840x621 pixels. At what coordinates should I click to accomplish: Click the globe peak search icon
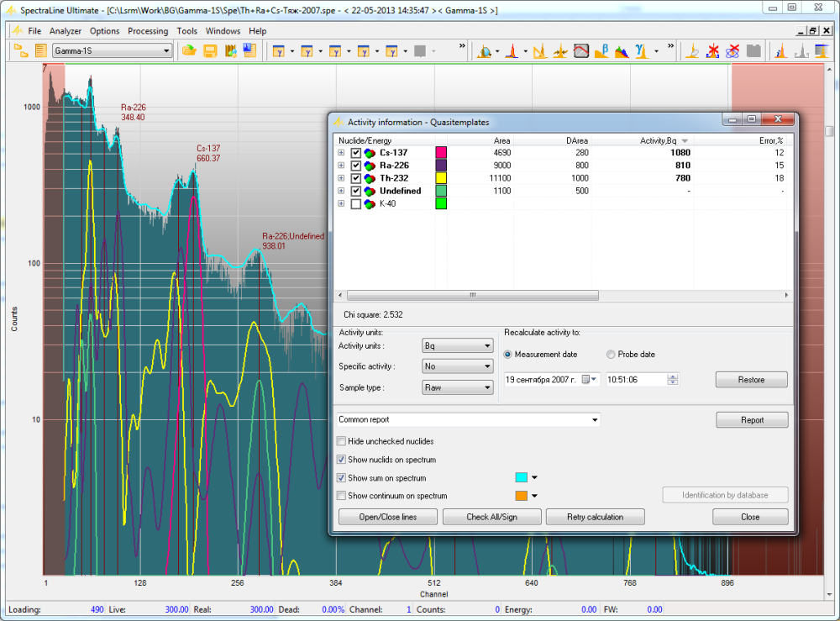[x=485, y=51]
